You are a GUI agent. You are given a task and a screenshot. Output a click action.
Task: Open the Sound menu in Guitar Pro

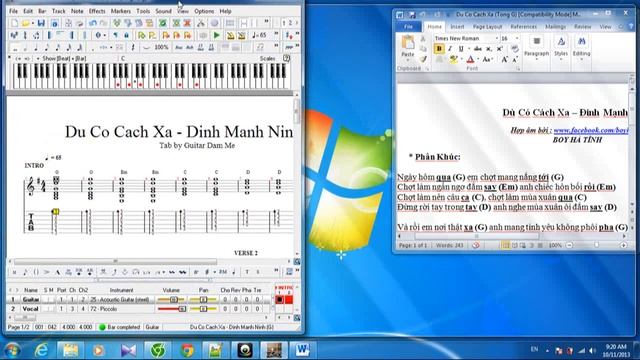click(163, 11)
